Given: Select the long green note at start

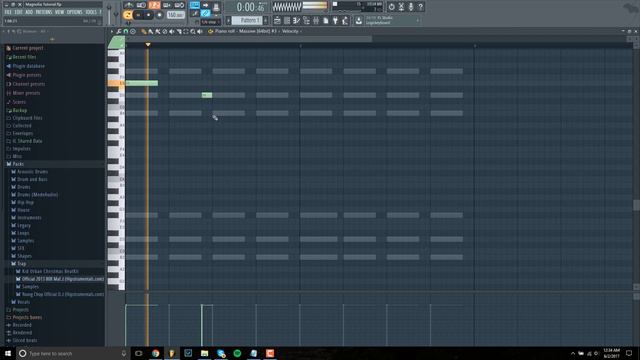Looking at the screenshot, I should coord(142,83).
